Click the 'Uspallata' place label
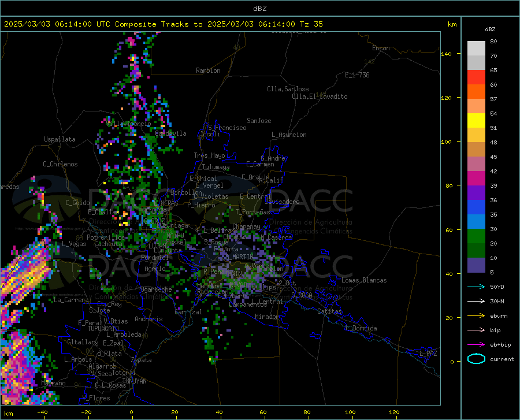 [x=60, y=139]
